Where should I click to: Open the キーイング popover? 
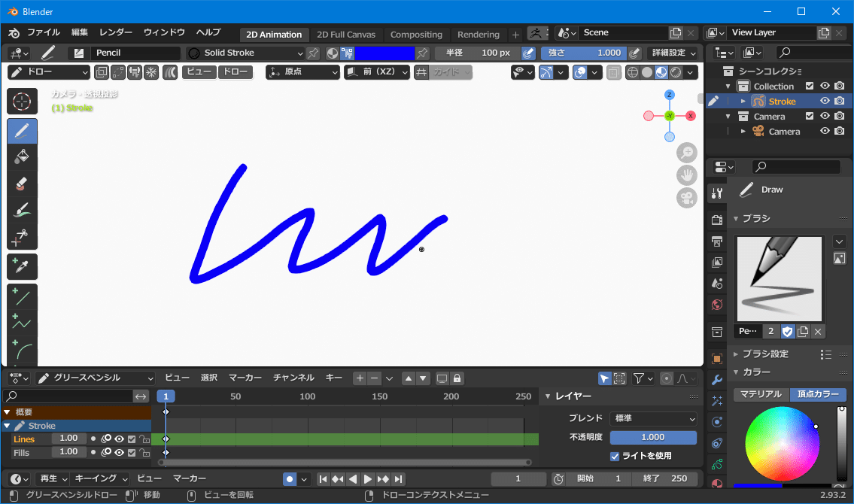pos(101,478)
